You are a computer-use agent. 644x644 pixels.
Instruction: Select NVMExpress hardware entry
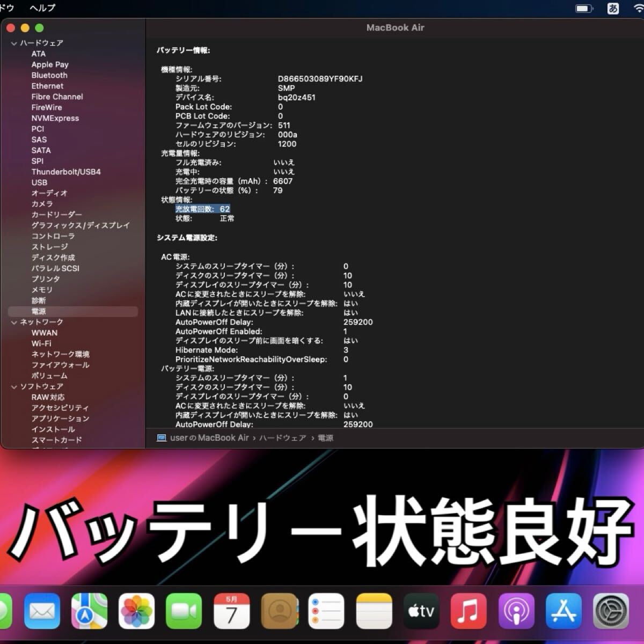coord(55,118)
